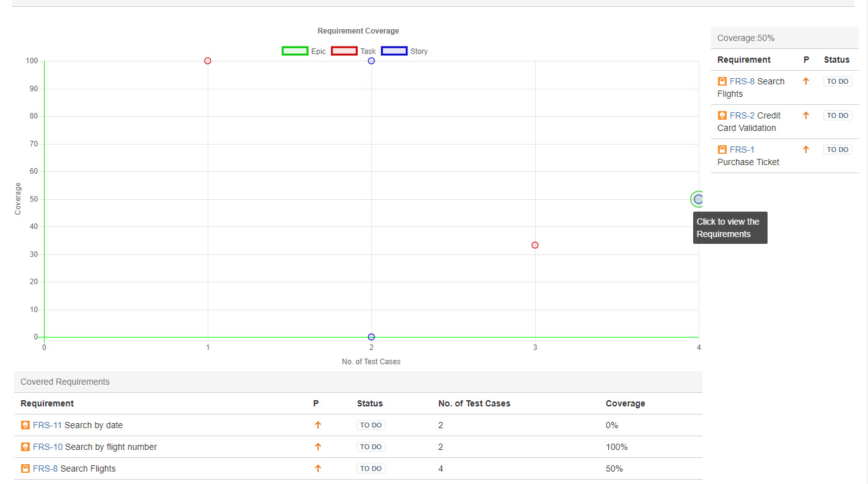Screen dimensions: 868x484
Task: Select red Task point at three test cases
Action: point(535,245)
